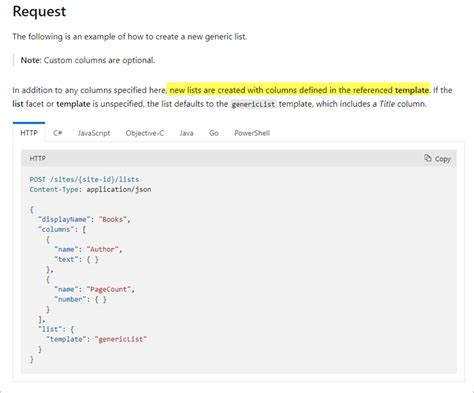Image resolution: width=474 pixels, height=393 pixels.
Task: Switch to the C# tab
Action: coord(58,133)
